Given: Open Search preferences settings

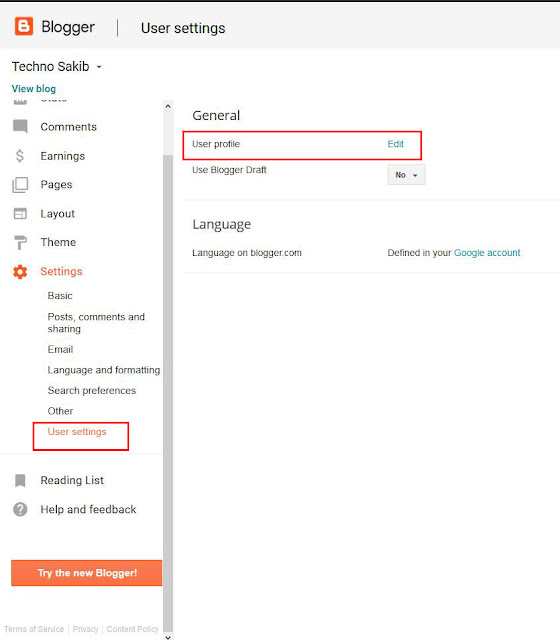Looking at the screenshot, I should point(92,390).
